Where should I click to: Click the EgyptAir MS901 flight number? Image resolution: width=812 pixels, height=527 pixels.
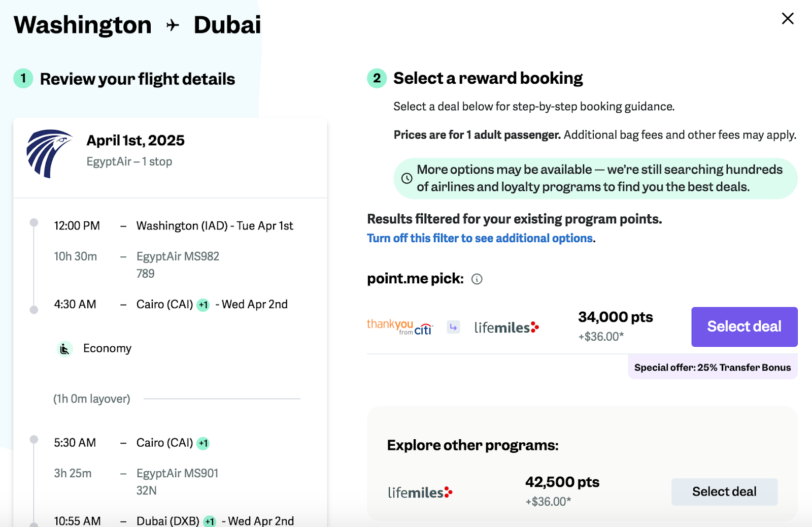coord(177,474)
